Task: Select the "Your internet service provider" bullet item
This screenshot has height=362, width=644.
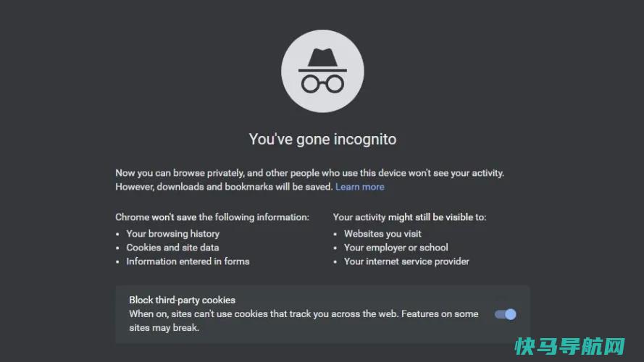Action: [x=406, y=261]
